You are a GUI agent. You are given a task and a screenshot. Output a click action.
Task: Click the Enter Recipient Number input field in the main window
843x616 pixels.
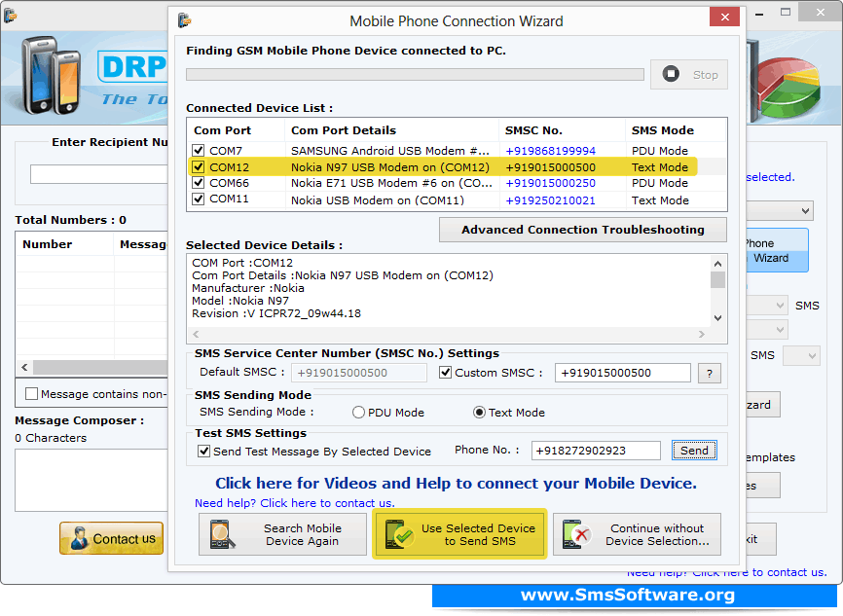click(99, 174)
